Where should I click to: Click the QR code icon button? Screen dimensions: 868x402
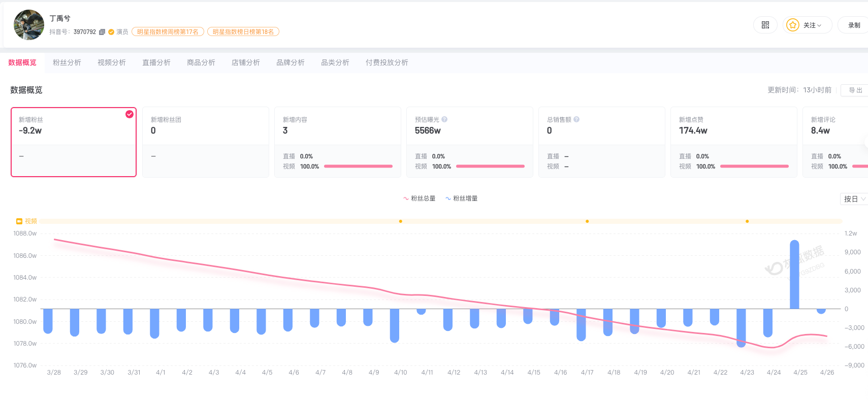[765, 25]
